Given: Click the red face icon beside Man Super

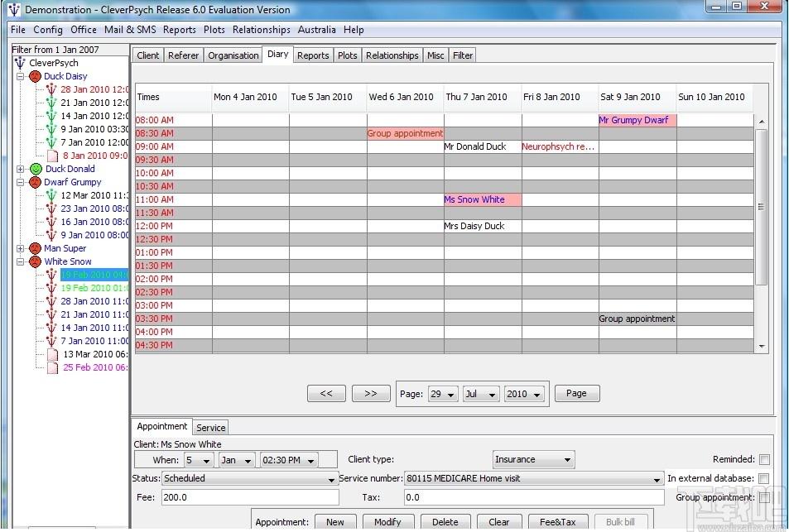Looking at the screenshot, I should tap(35, 248).
